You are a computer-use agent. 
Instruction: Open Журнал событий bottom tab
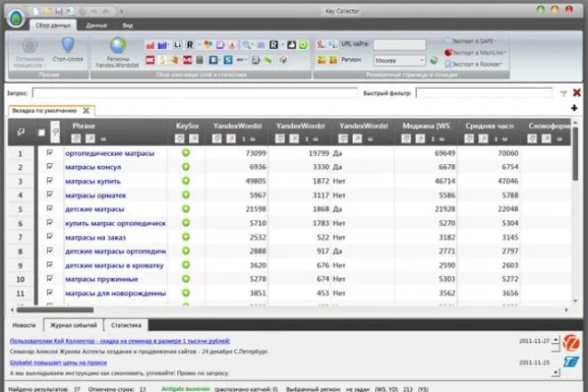(73, 325)
